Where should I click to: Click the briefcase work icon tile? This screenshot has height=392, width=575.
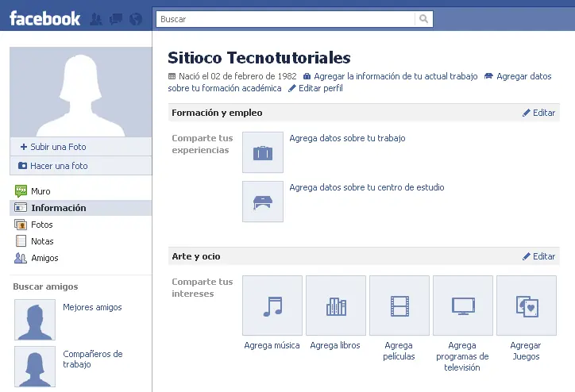(x=263, y=152)
